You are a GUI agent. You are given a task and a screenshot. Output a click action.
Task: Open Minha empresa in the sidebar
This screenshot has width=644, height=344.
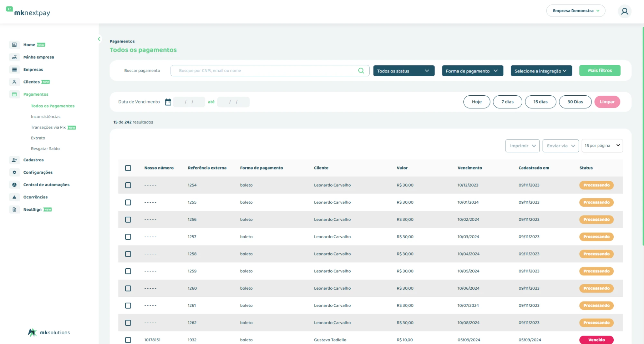[x=39, y=57]
